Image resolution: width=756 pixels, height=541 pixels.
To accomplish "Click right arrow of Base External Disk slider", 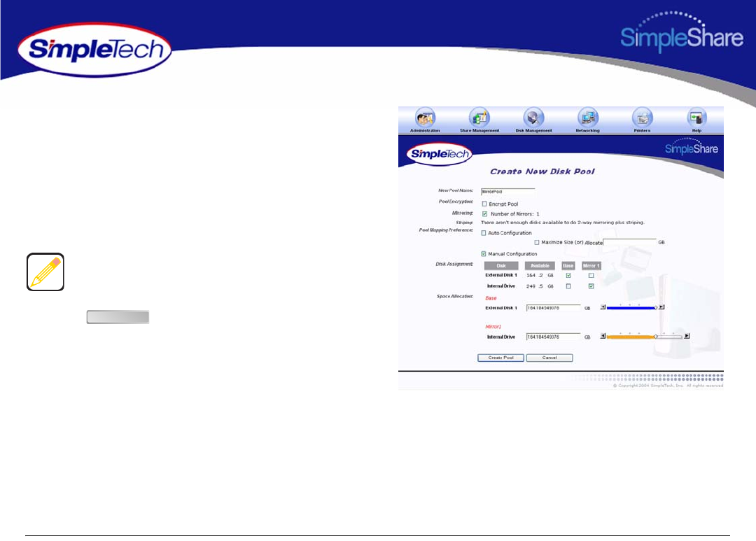I will point(661,307).
